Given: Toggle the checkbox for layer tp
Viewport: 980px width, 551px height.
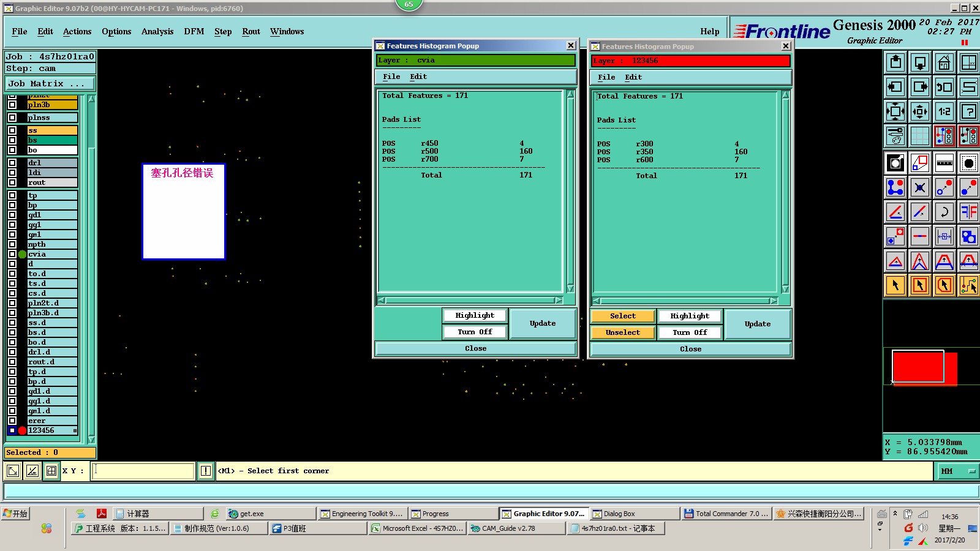Looking at the screenshot, I should (x=12, y=195).
